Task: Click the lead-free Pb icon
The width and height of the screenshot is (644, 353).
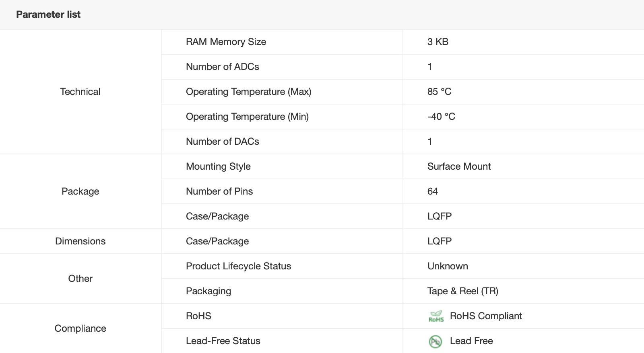Action: click(x=436, y=341)
